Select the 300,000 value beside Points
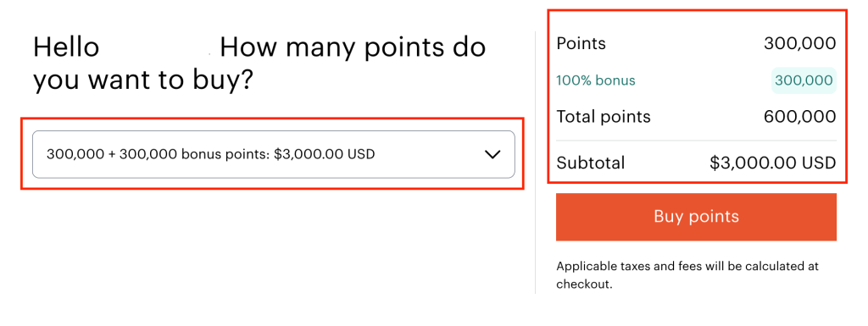This screenshot has height=326, width=868. 800,44
